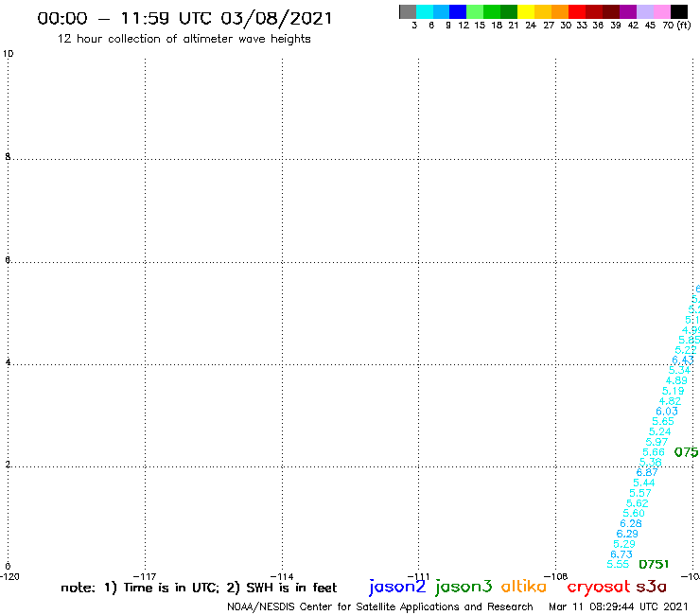700x615 pixels.
Task: Click the 6.03 wave height value
Action: [667, 412]
